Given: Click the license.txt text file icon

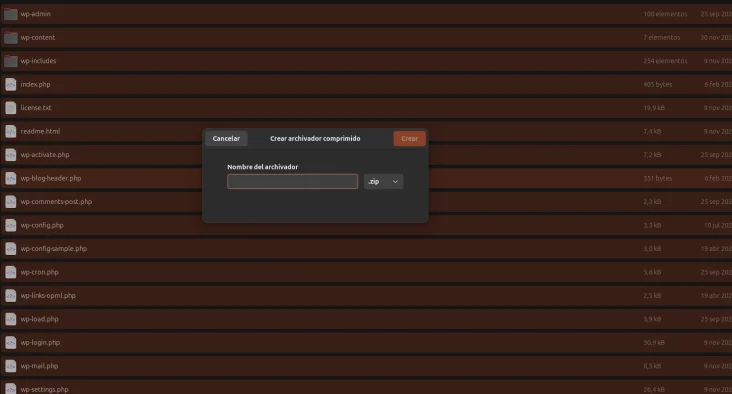Looking at the screenshot, I should 11,108.
